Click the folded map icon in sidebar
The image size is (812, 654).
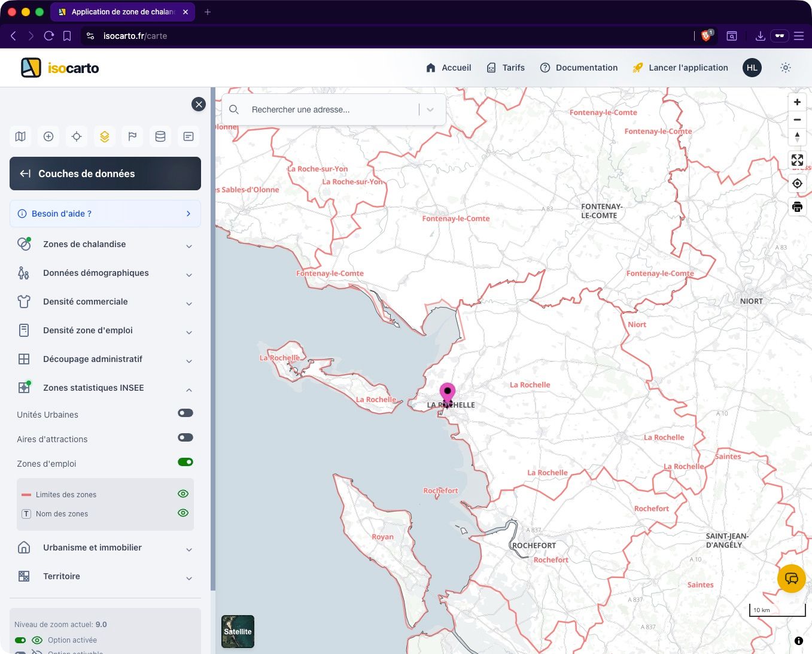coord(20,136)
